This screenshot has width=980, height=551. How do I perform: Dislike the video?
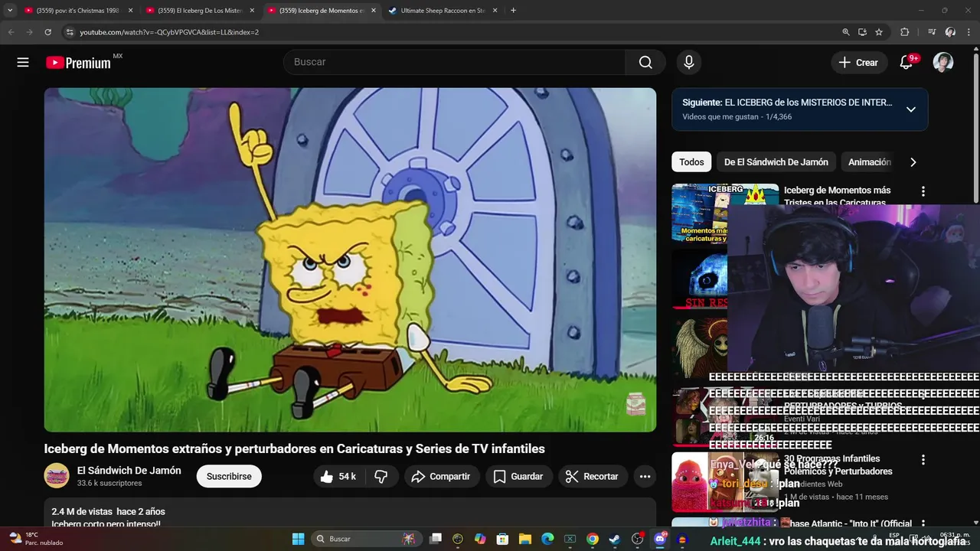381,477
